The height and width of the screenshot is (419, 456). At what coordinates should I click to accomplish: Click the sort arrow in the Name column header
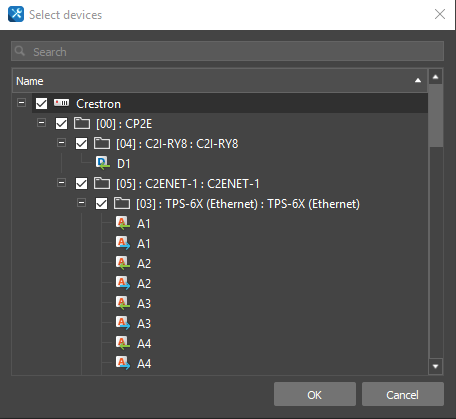[x=418, y=80]
